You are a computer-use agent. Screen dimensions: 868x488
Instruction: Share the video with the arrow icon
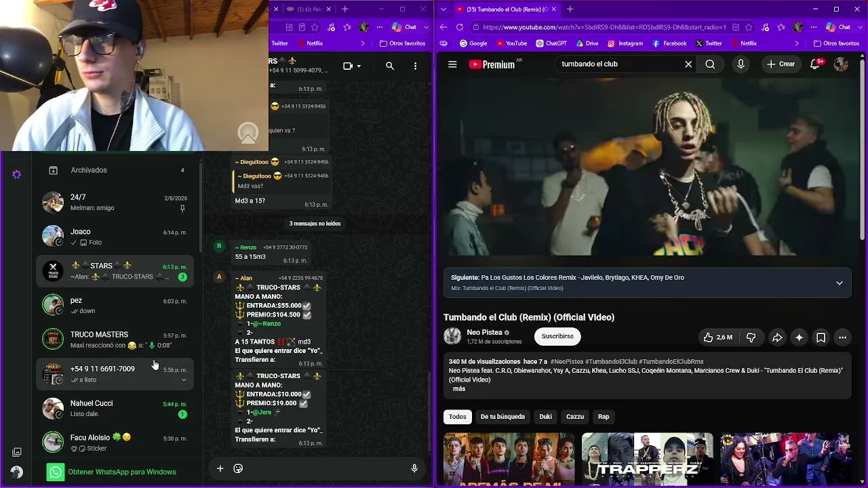point(777,337)
